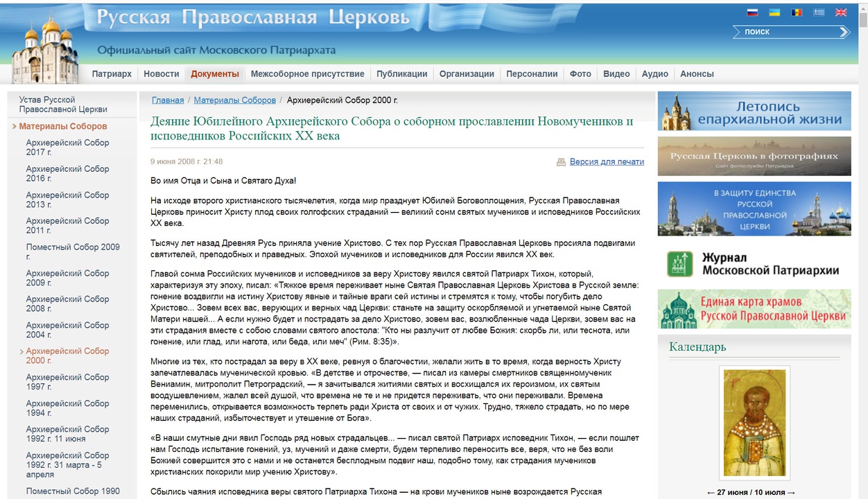Open the Фото section
This screenshot has height=499, width=868.
pyautogui.click(x=580, y=74)
